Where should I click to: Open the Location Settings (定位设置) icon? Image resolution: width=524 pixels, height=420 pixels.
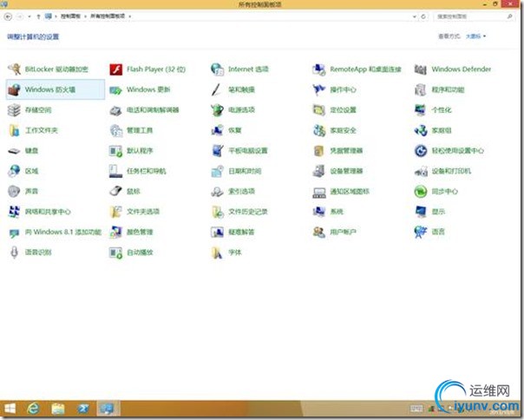[318, 110]
